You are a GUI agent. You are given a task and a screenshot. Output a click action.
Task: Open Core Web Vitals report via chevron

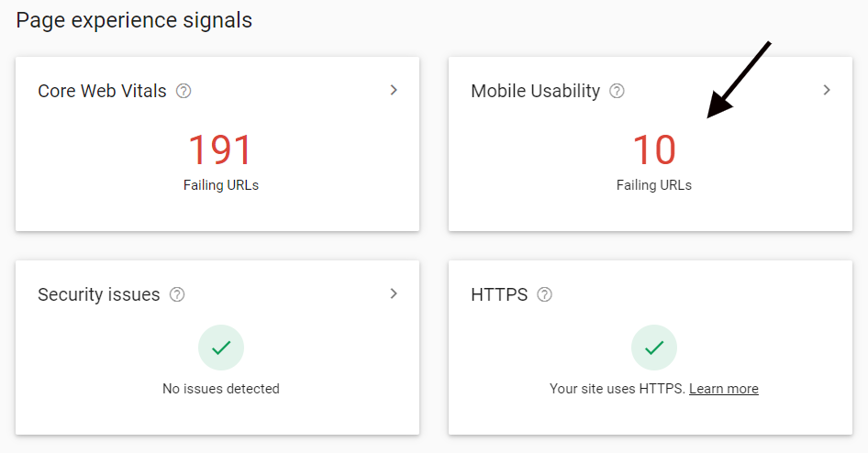394,90
